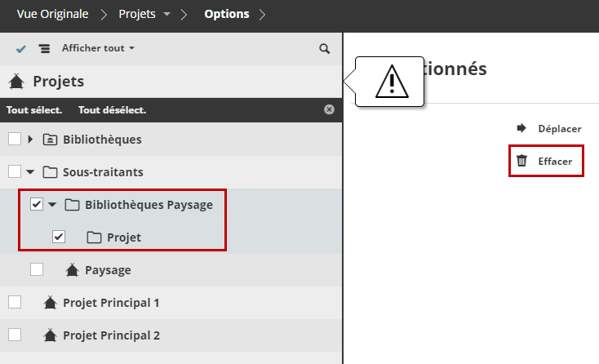599x364 pixels.
Task: Open the search magnifier icon
Action: [x=325, y=49]
